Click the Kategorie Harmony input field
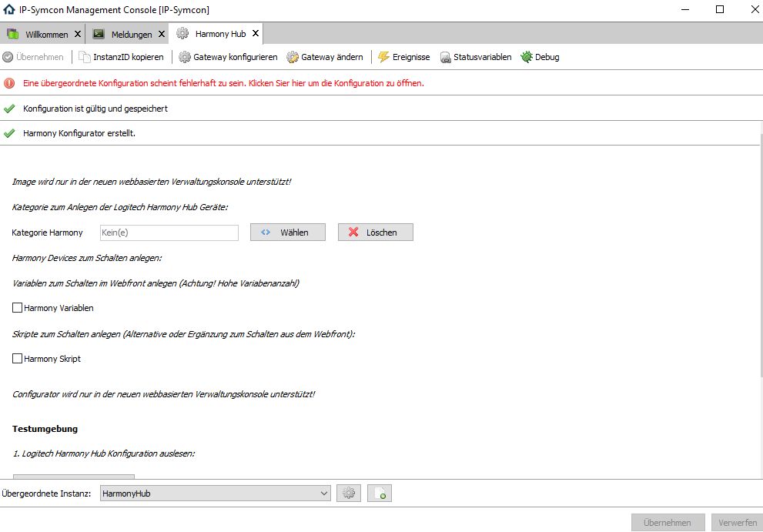Screen dimensions: 763x532 click(x=169, y=233)
